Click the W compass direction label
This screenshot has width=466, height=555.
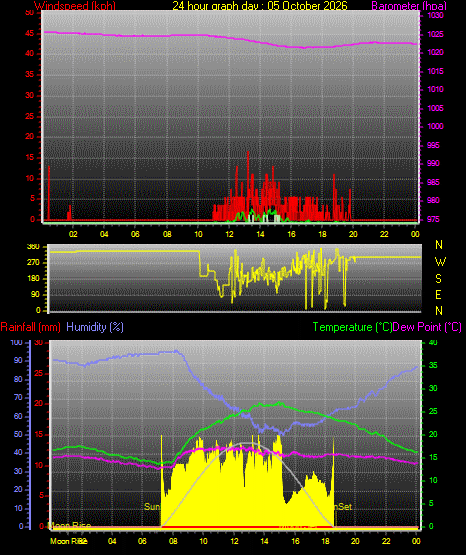pos(440,262)
